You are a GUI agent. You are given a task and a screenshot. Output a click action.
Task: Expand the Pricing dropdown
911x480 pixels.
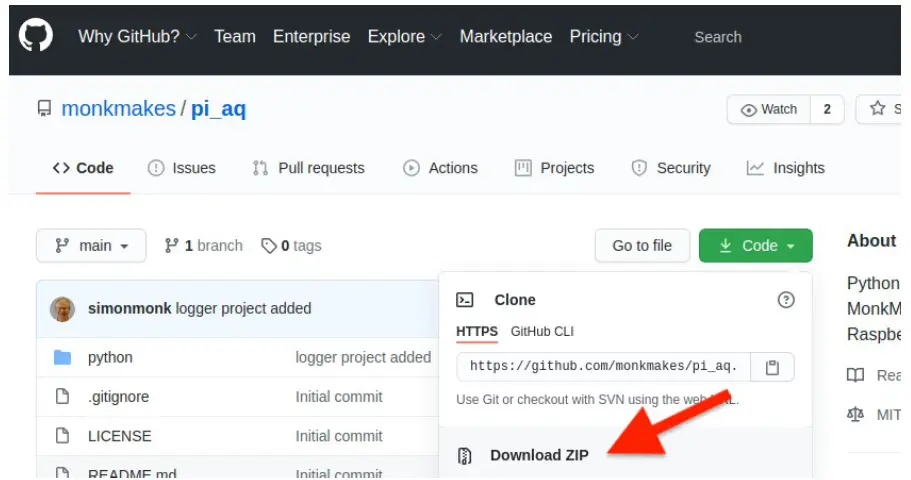click(x=604, y=37)
